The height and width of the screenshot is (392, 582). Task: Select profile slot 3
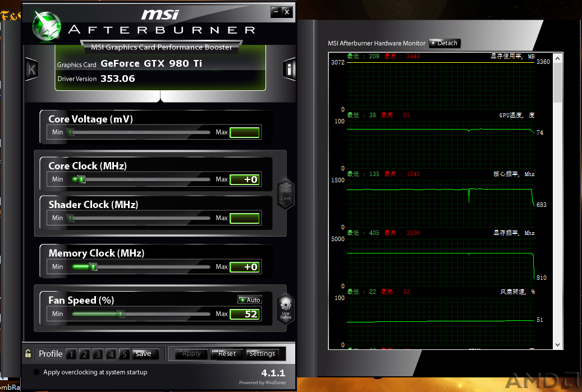pos(98,354)
